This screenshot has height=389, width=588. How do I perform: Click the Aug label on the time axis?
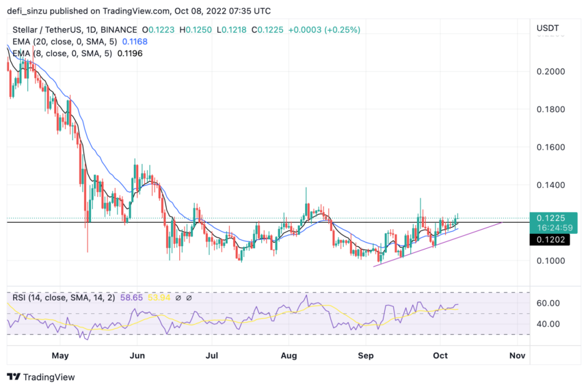pyautogui.click(x=289, y=356)
